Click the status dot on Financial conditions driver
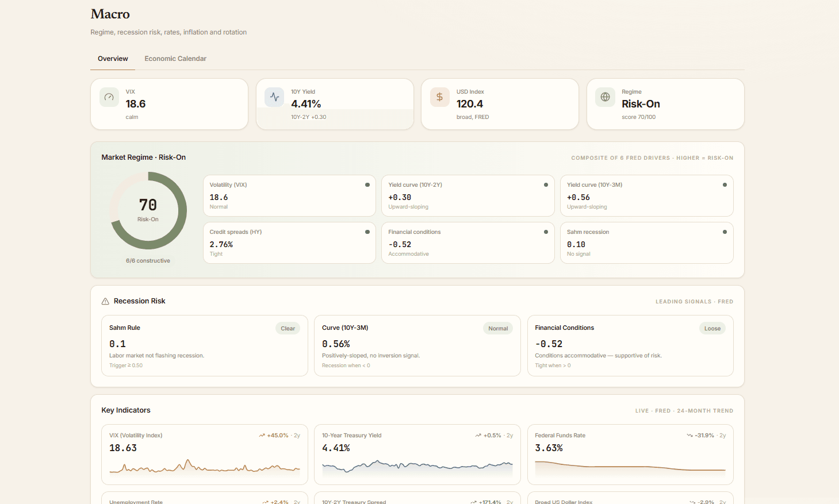839x504 pixels. 546,232
